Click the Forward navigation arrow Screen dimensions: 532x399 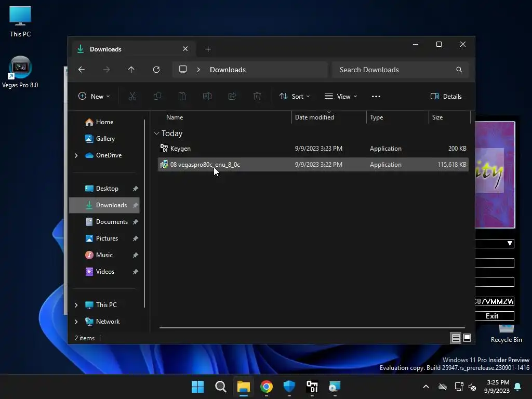[107, 70]
